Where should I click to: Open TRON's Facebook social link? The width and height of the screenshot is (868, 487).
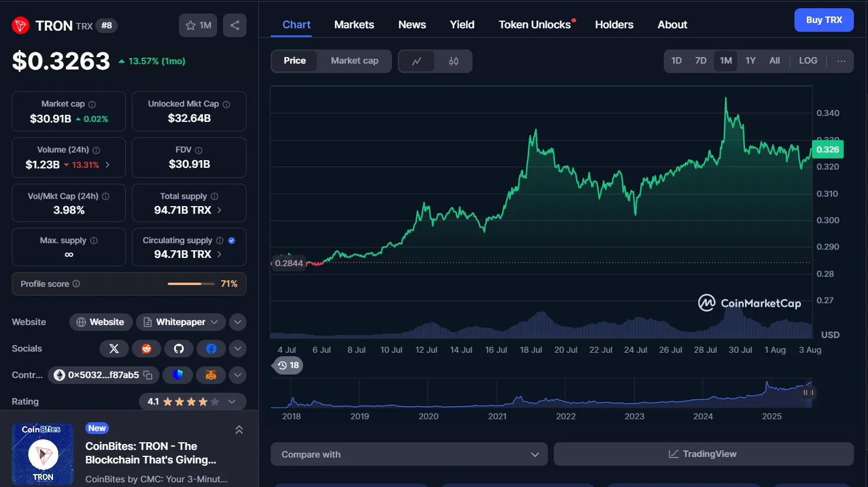(x=211, y=349)
